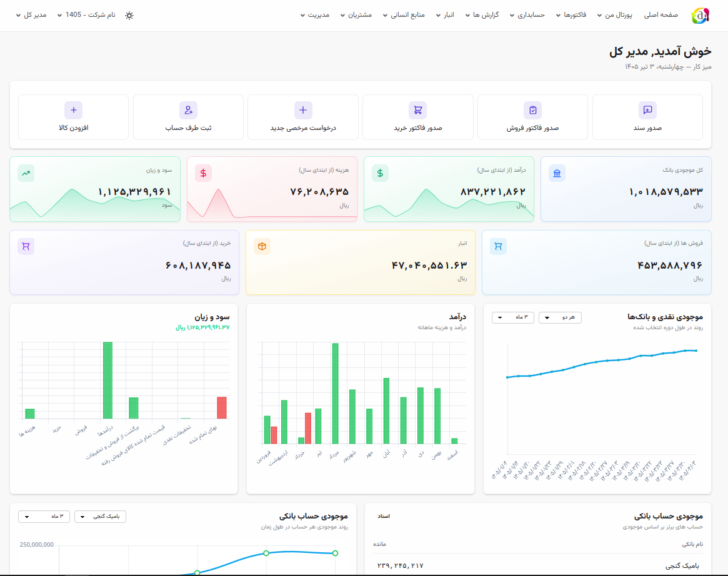Toggle the sun theme switch icon
This screenshot has height=576, width=728.
tap(129, 16)
